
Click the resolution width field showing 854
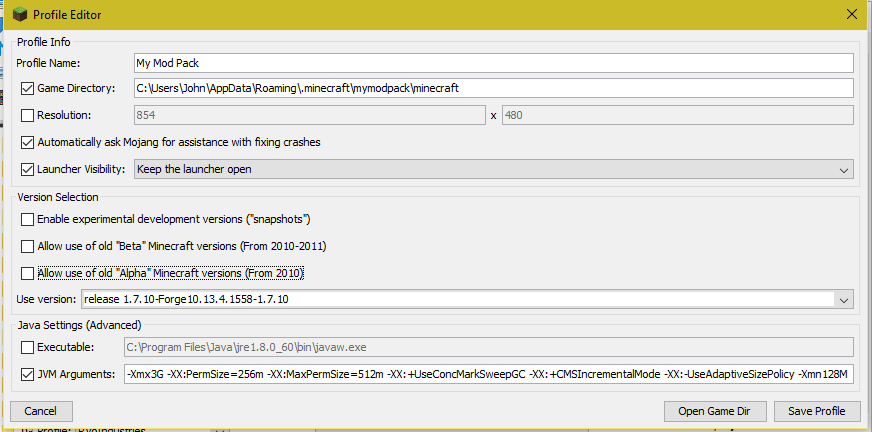tap(308, 115)
